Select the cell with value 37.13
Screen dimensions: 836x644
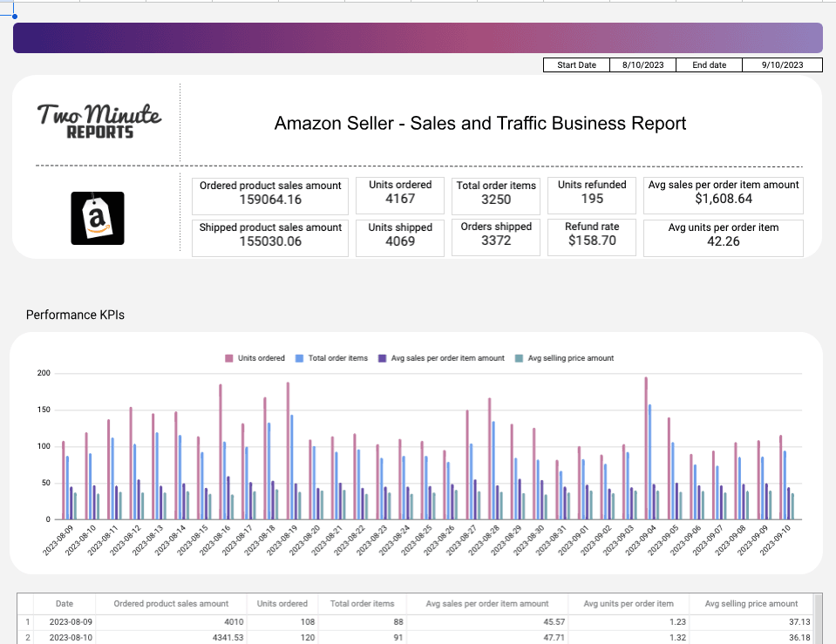[x=751, y=621]
